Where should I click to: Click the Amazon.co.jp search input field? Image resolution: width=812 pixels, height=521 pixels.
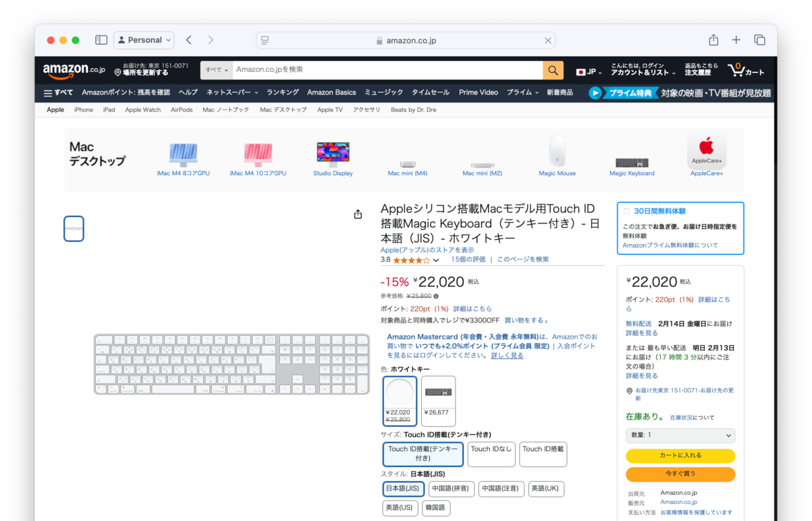coord(387,70)
